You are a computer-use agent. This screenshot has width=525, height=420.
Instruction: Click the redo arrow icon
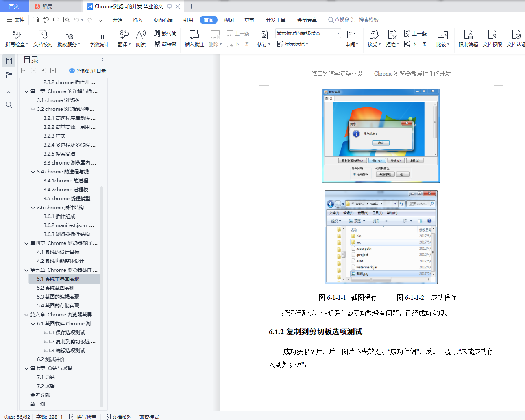(x=90, y=20)
